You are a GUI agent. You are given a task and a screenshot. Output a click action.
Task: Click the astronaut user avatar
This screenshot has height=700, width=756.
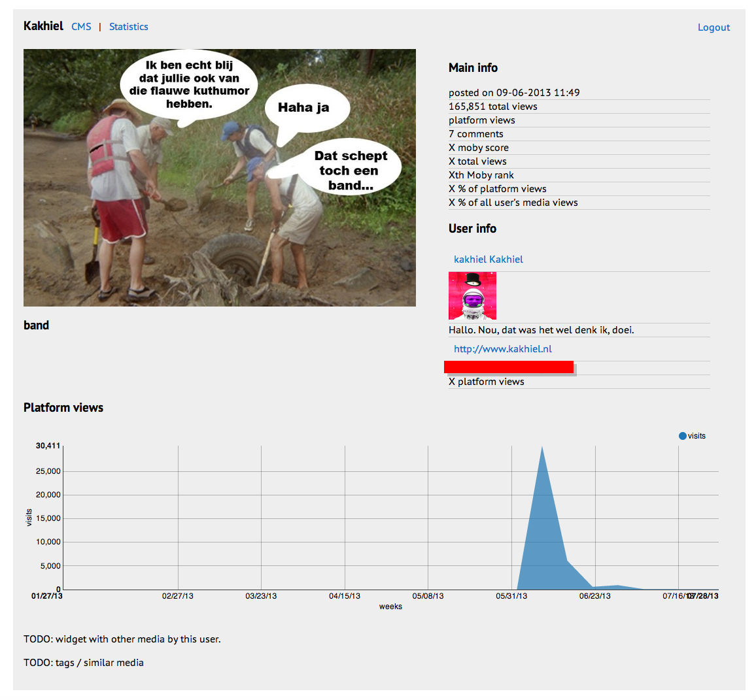pyautogui.click(x=472, y=296)
